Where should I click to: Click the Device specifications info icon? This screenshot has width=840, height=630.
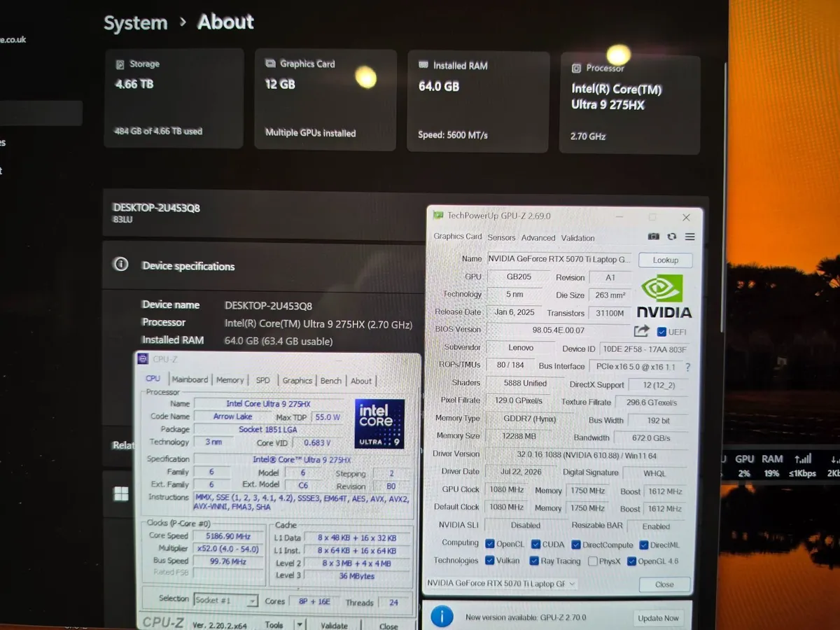coord(121,265)
